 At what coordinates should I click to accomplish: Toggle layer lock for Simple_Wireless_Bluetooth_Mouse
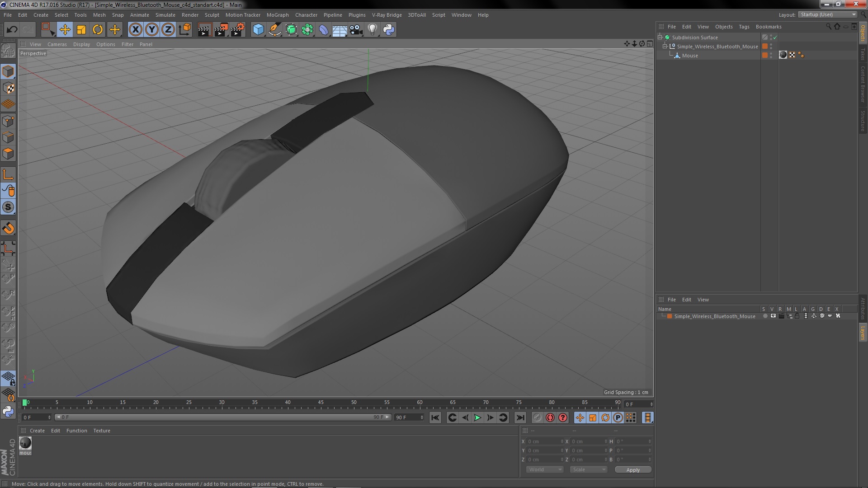click(797, 316)
